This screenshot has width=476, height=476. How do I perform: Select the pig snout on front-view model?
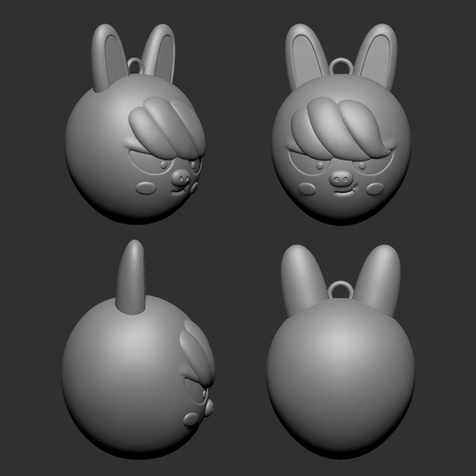[x=341, y=178]
